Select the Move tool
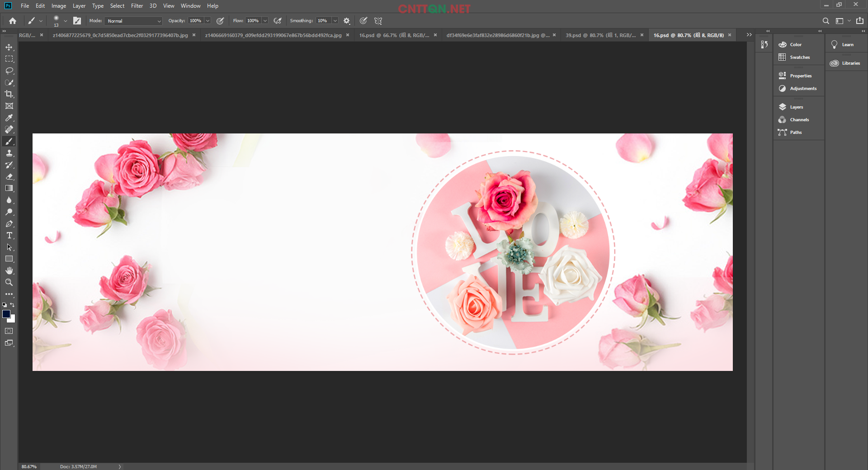 pos(9,47)
